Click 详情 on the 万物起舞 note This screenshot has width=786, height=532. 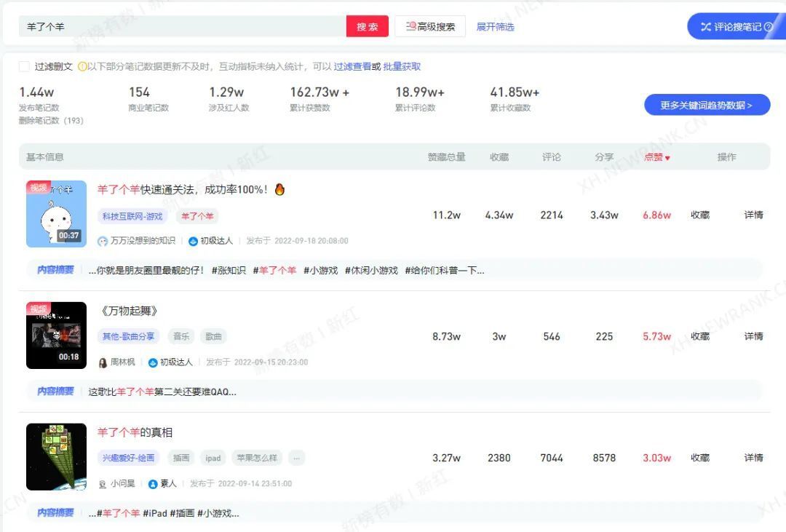(755, 336)
